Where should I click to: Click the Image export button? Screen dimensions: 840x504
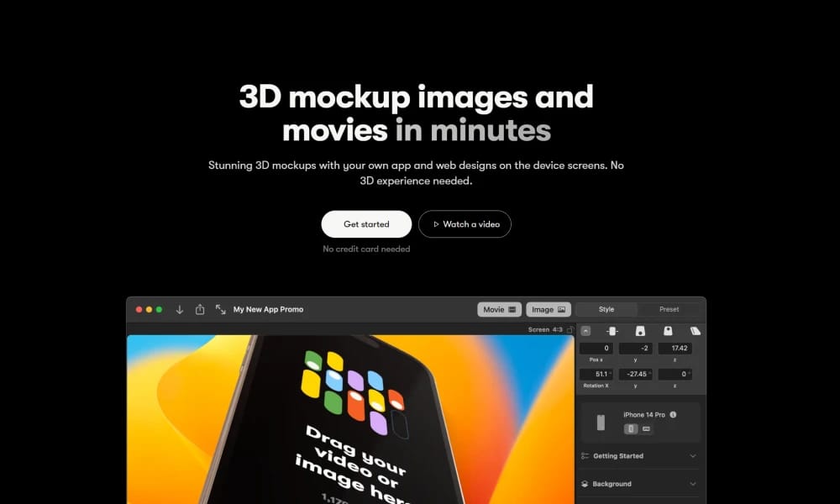tap(549, 310)
